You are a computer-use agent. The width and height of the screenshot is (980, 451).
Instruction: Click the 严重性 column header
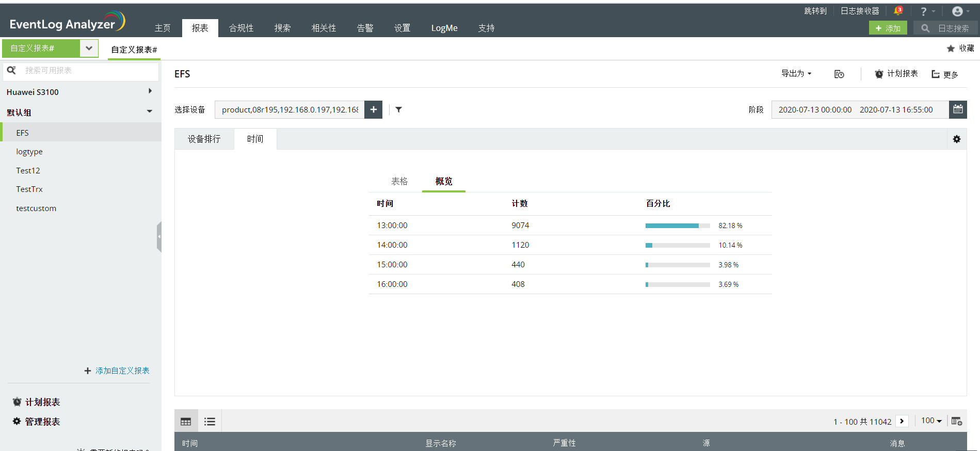point(564,443)
